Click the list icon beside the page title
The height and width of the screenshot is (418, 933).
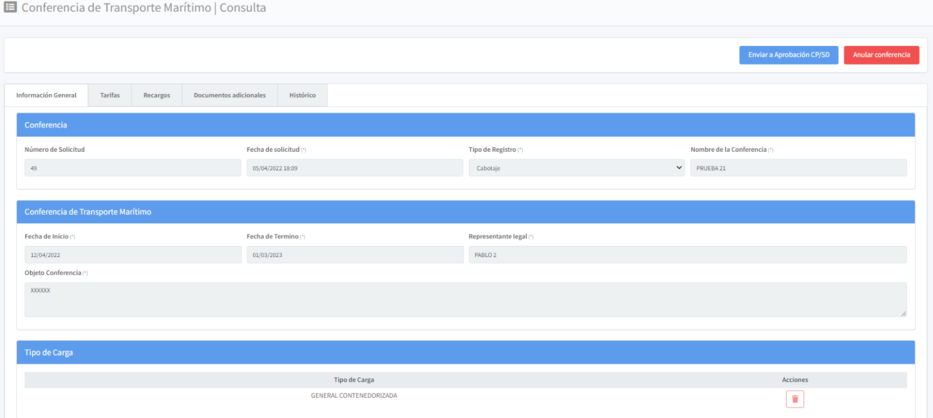[x=11, y=8]
